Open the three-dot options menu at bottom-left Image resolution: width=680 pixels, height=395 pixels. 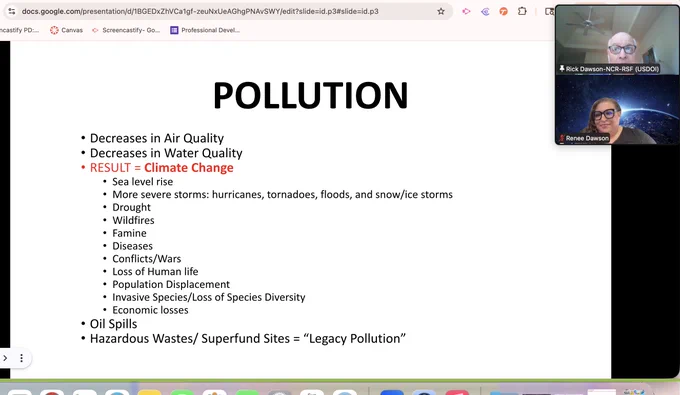pyautogui.click(x=21, y=358)
